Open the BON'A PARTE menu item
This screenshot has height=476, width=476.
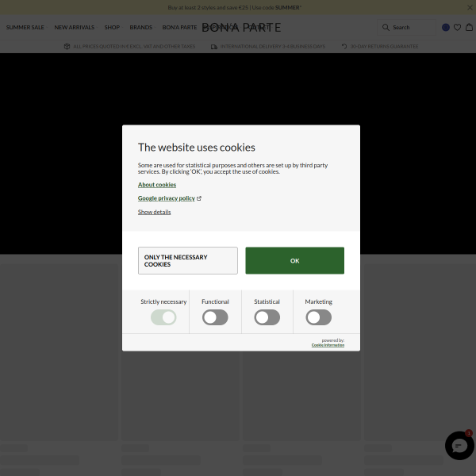179,27
